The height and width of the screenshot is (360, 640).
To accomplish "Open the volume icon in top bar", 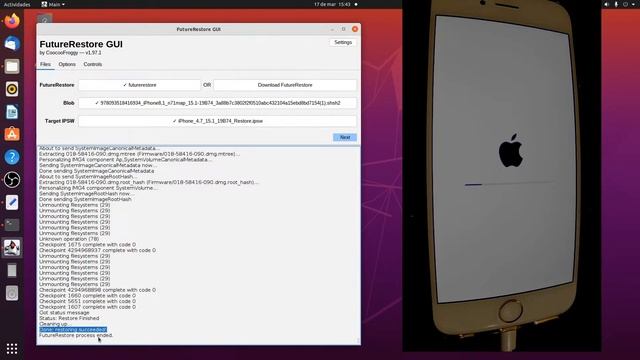I will pyautogui.click(x=607, y=4).
